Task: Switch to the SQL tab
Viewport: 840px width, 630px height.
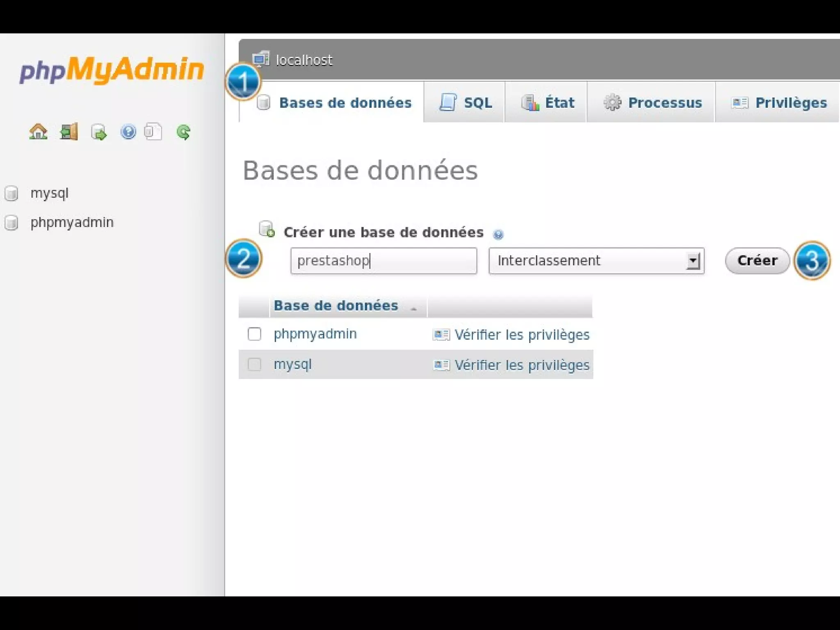Action: click(464, 102)
